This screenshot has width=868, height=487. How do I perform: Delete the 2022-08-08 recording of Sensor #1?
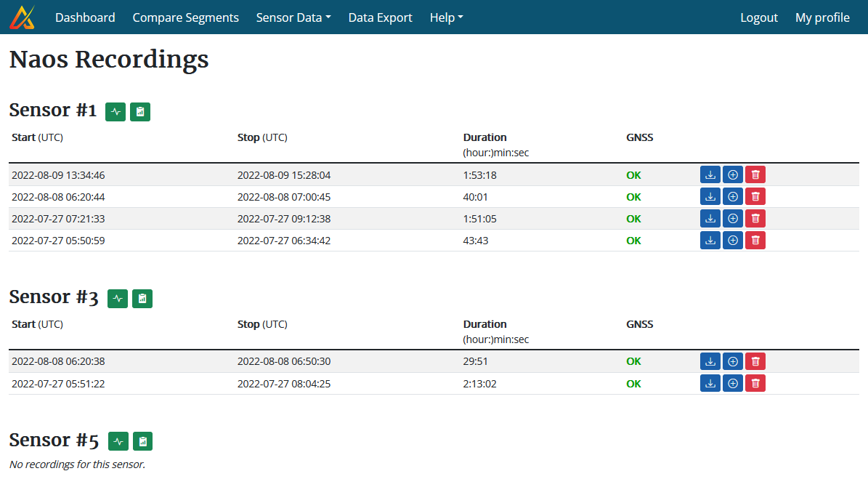tap(755, 196)
